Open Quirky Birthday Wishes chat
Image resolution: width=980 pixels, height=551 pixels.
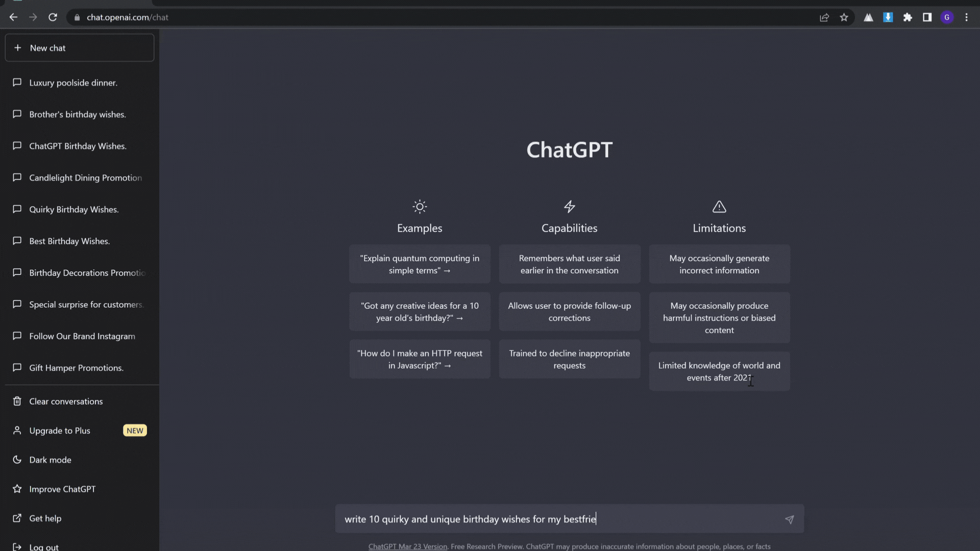[73, 210]
